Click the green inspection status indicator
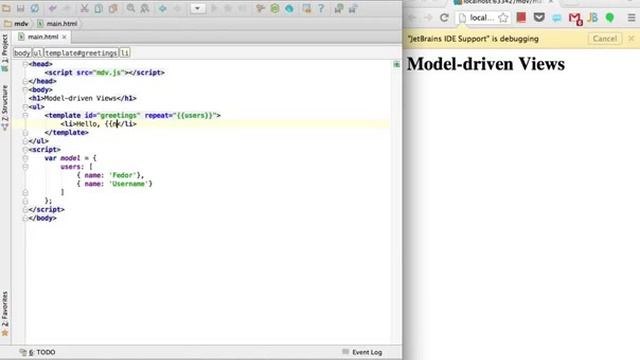 click(396, 64)
